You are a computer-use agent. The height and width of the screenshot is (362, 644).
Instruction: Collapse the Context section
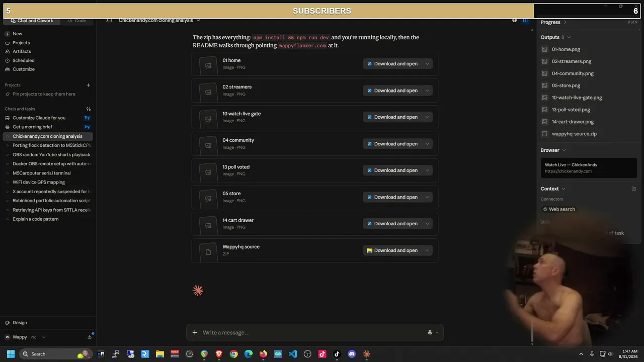(x=553, y=189)
